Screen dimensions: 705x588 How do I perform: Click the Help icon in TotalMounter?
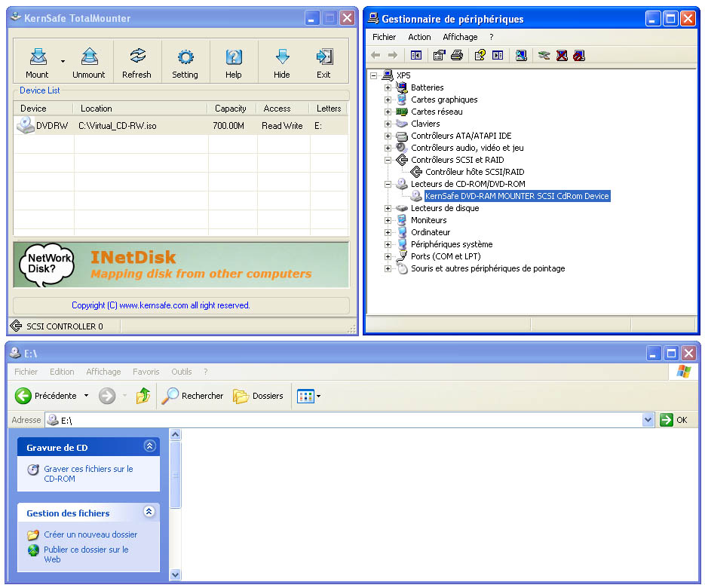coord(234,57)
